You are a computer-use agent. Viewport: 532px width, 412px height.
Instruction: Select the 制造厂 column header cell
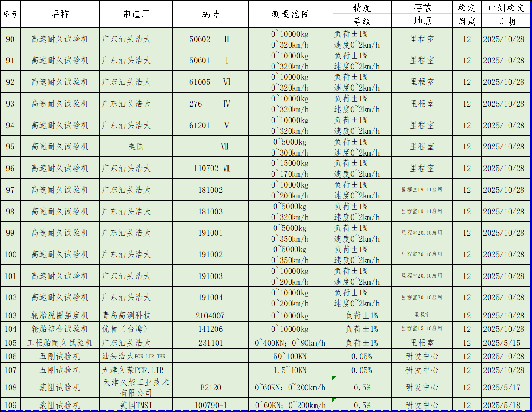(136, 14)
